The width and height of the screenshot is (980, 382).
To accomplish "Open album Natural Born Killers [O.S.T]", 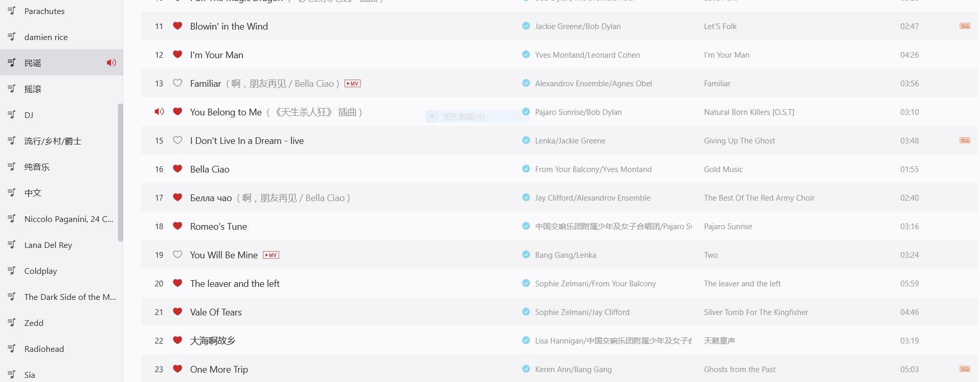I will (x=749, y=112).
